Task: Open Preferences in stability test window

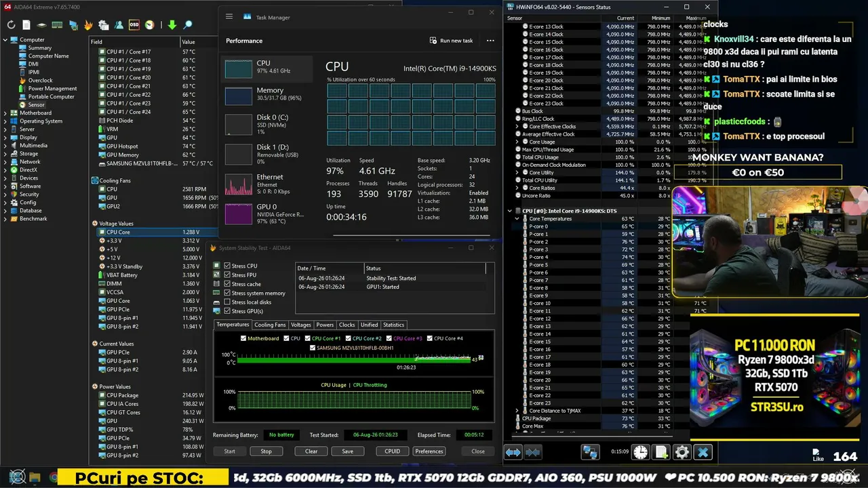Action: pyautogui.click(x=429, y=451)
